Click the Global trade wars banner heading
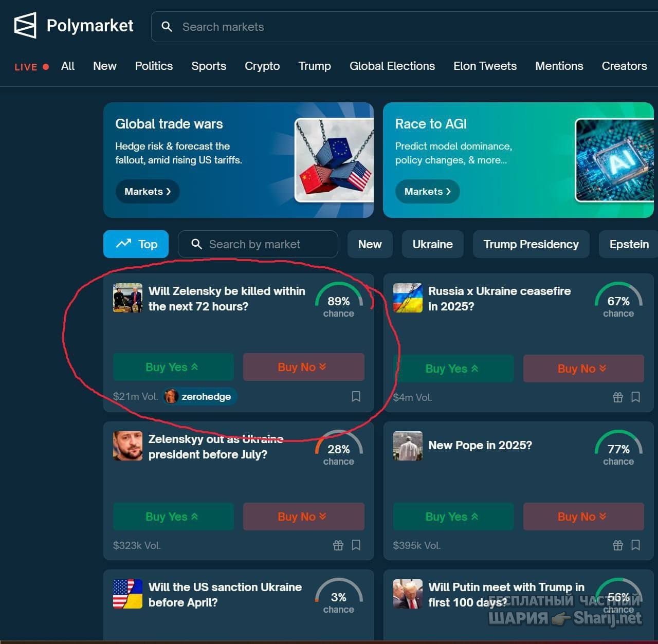The width and height of the screenshot is (658, 644). coord(169,124)
